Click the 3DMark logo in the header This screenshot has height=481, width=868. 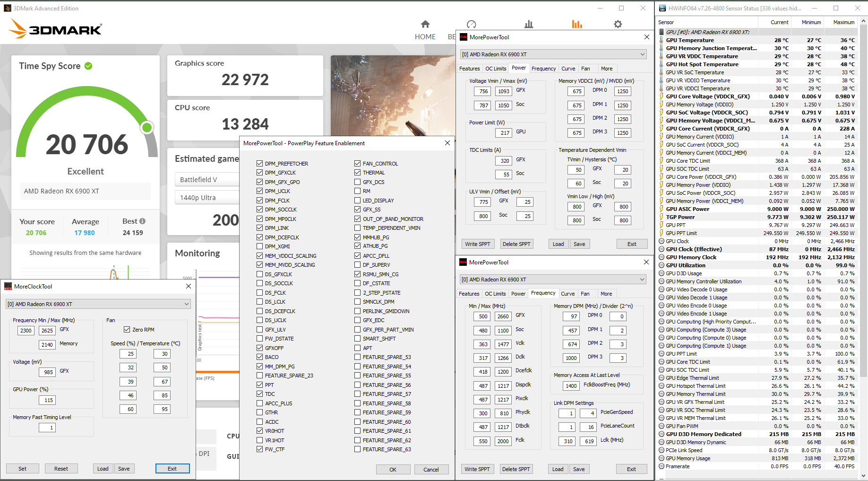coord(56,29)
